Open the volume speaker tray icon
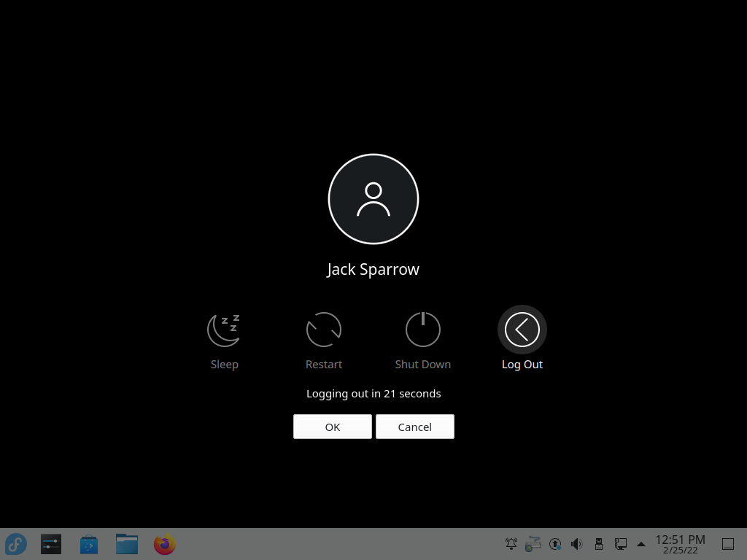 coord(577,544)
